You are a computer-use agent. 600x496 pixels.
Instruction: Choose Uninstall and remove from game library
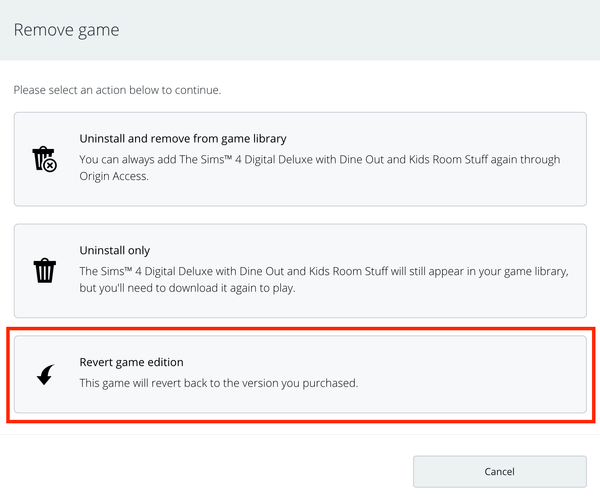[183, 139]
